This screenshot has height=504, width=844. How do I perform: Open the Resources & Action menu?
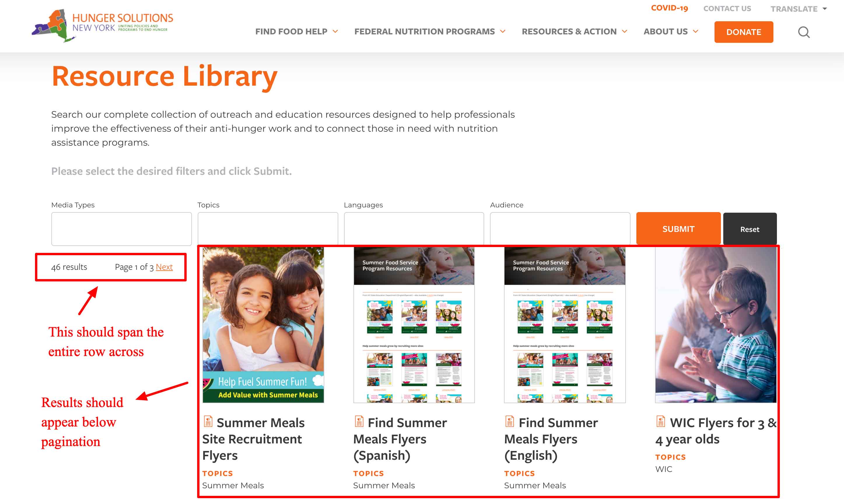click(x=574, y=31)
